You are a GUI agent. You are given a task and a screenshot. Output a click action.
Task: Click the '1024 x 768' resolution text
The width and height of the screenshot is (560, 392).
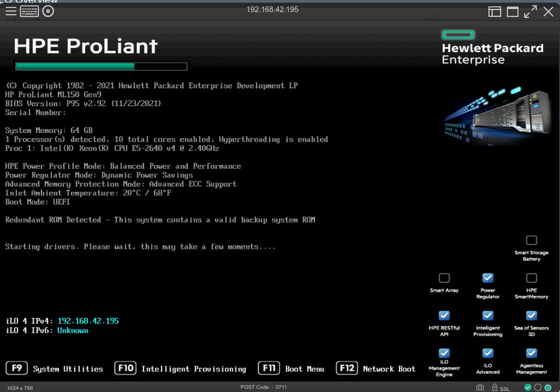(20, 388)
